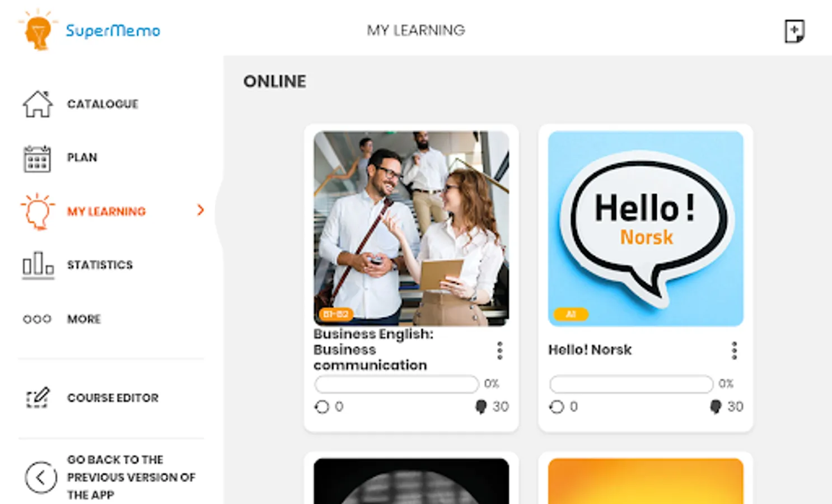The image size is (832, 504).
Task: Open the More three-circles icon
Action: tap(37, 319)
